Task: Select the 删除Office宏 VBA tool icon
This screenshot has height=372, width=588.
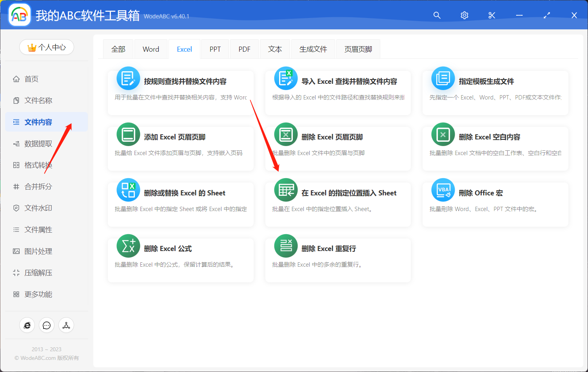Action: tap(443, 190)
